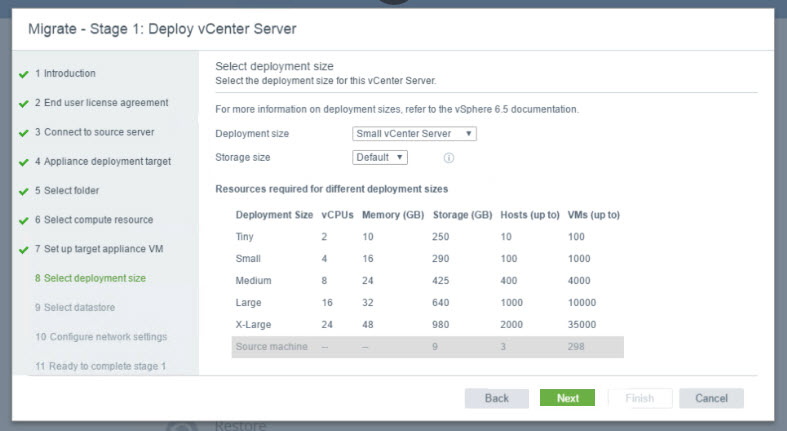
Task: Open Select compute resource step
Action: click(93, 220)
